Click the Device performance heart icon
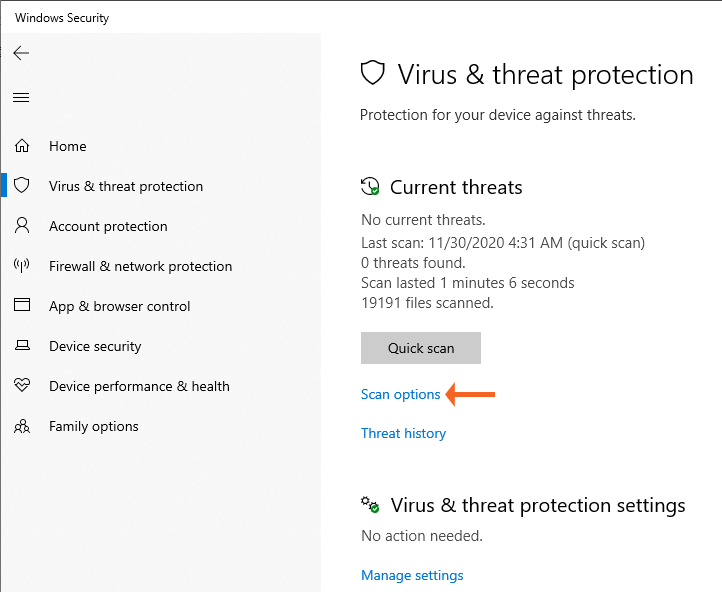 22,386
